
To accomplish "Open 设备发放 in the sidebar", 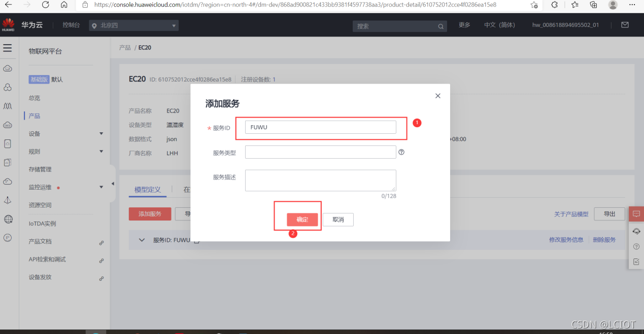I will (x=40, y=277).
